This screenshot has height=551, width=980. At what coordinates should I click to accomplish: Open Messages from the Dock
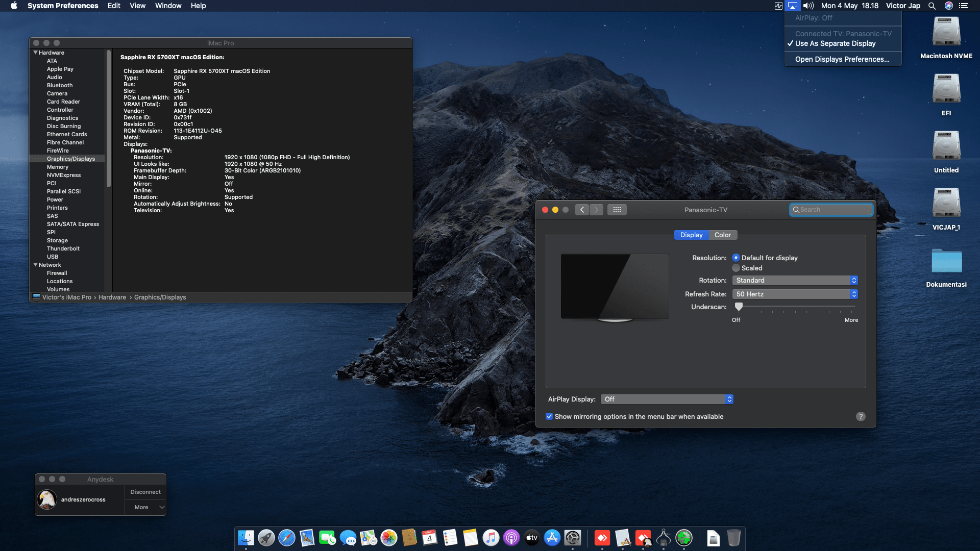[348, 538]
